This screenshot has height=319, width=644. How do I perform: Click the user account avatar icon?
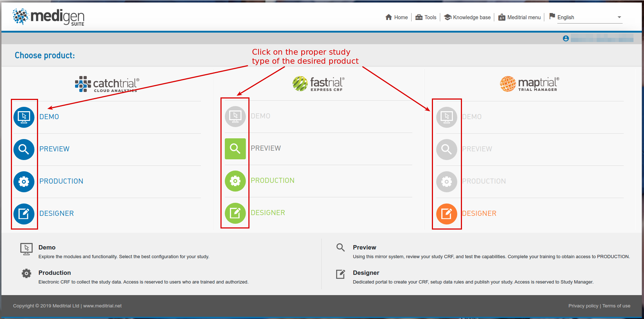(566, 38)
